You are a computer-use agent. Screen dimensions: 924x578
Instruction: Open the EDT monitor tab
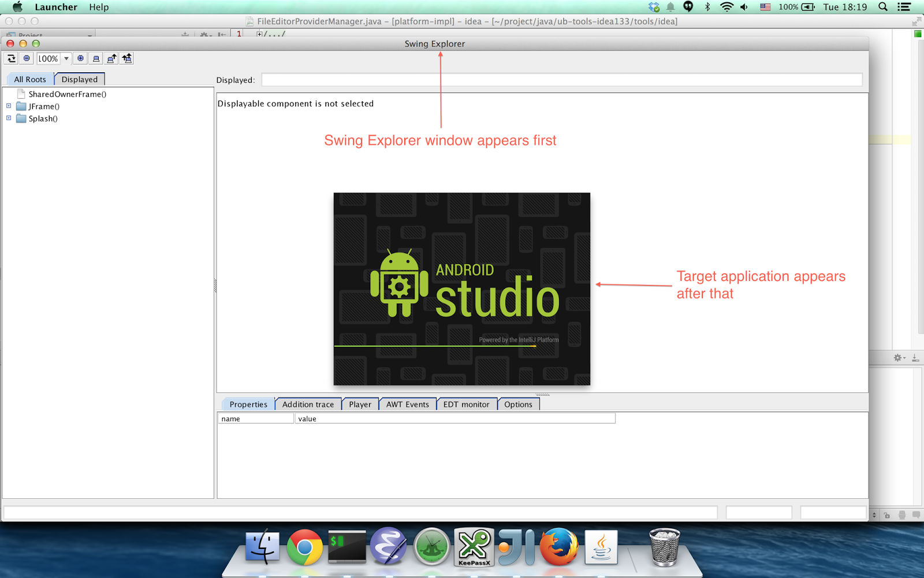click(466, 404)
